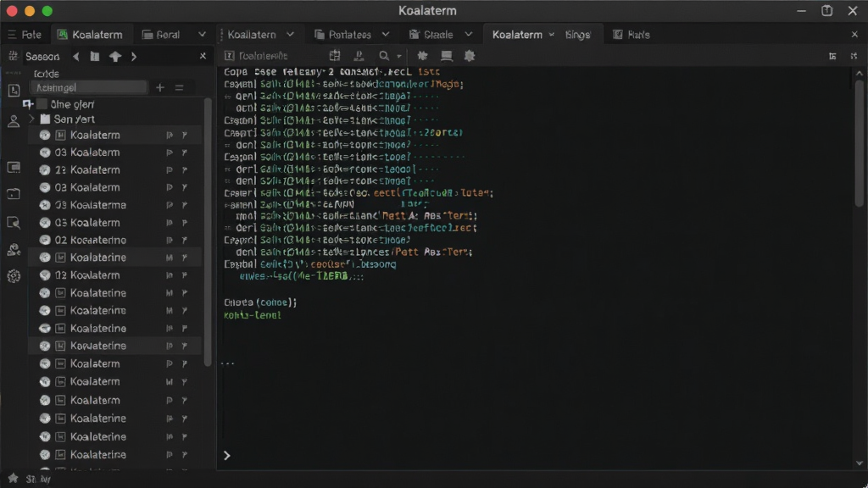Click the terminal vertical scrollbar thumb
The image size is (868, 488).
pyautogui.click(x=860, y=144)
